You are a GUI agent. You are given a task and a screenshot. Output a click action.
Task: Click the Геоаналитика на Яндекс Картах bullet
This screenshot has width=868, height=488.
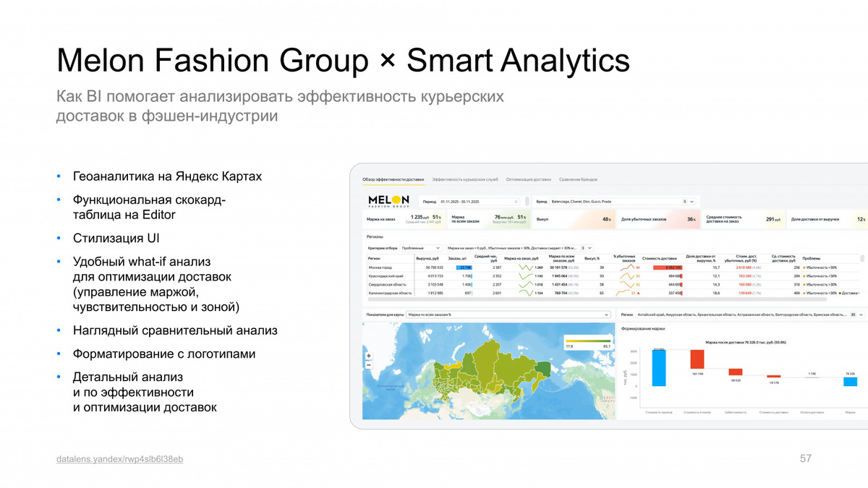167,176
